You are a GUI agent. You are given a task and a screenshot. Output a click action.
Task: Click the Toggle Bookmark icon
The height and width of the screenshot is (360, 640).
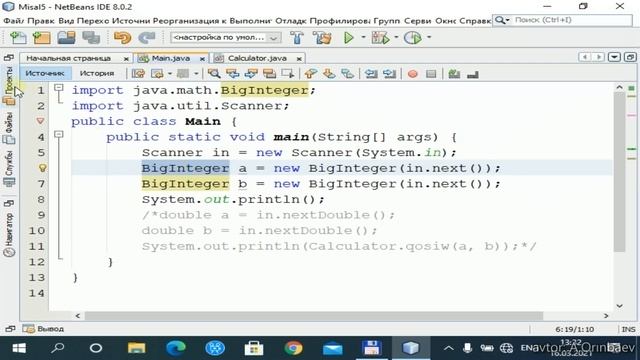click(347, 73)
